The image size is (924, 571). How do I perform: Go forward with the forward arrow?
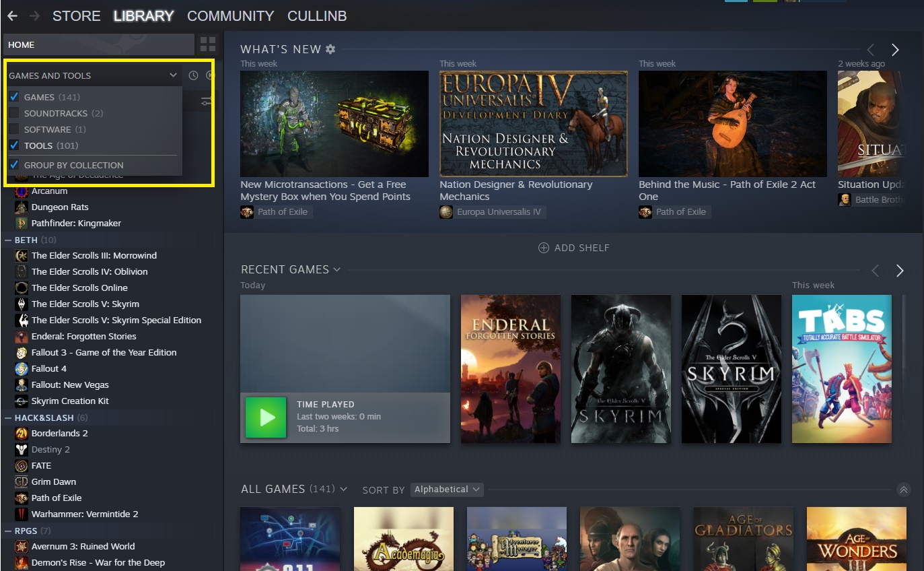pos(34,15)
